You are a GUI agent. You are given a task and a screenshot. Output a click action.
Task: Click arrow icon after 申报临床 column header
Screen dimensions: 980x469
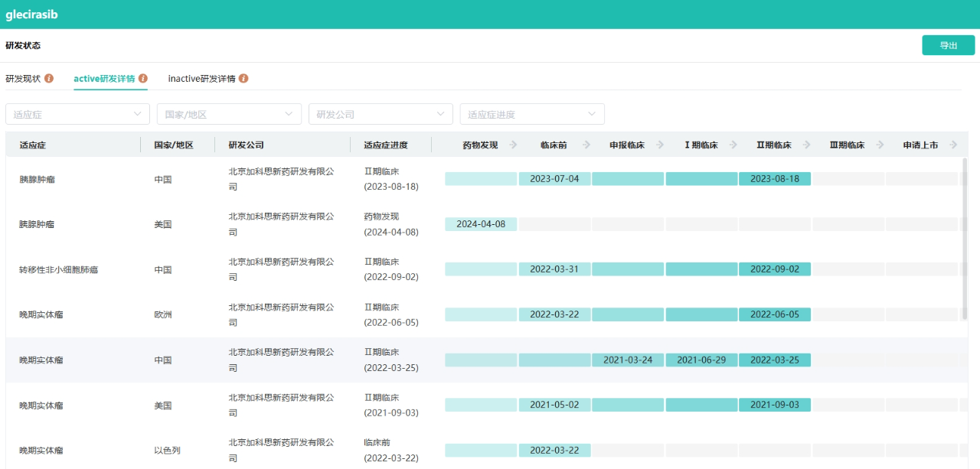click(660, 145)
